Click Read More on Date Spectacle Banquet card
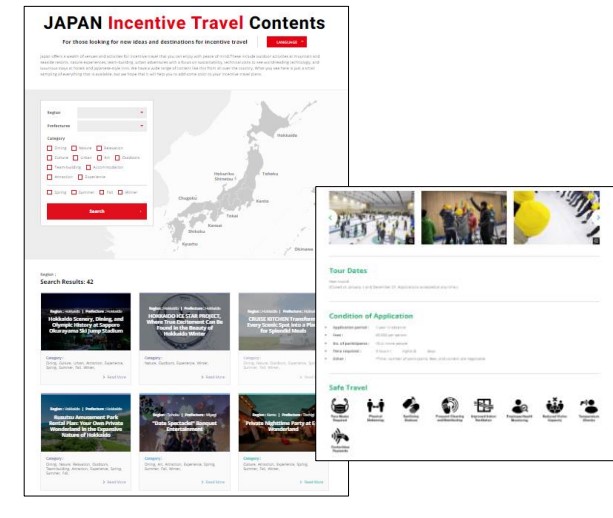The height and width of the screenshot is (518, 613). (213, 482)
